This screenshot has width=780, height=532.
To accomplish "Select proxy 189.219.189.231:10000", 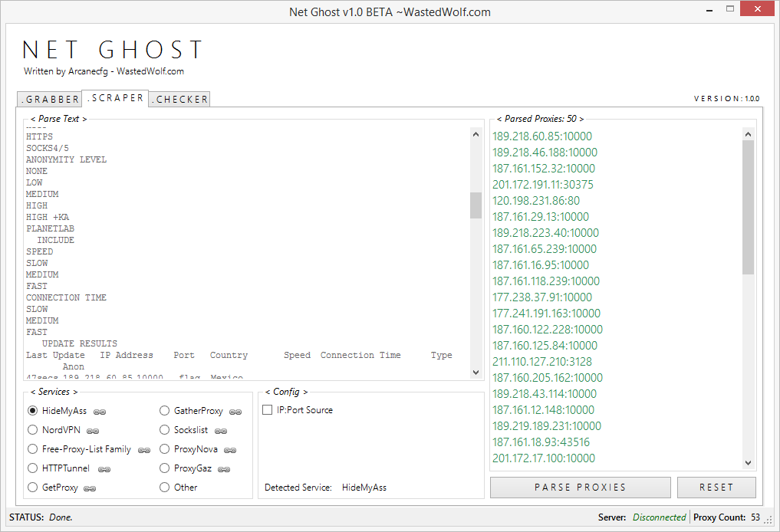I will coord(547,426).
